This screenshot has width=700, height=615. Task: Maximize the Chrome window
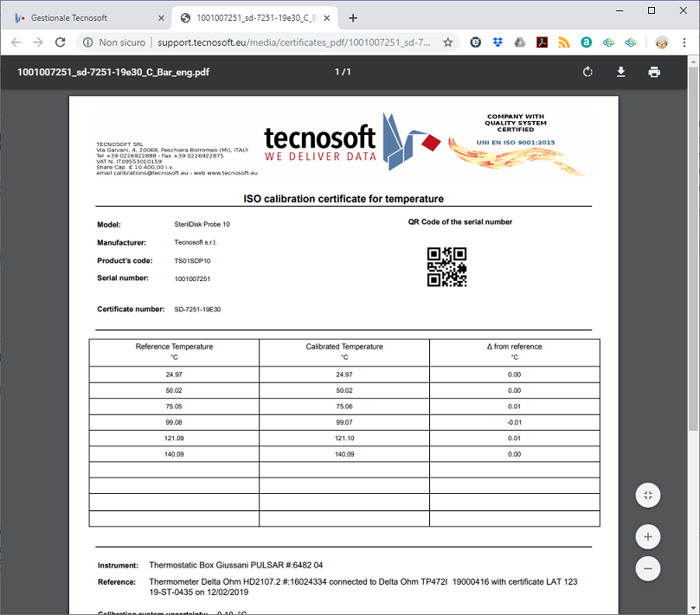tap(652, 10)
